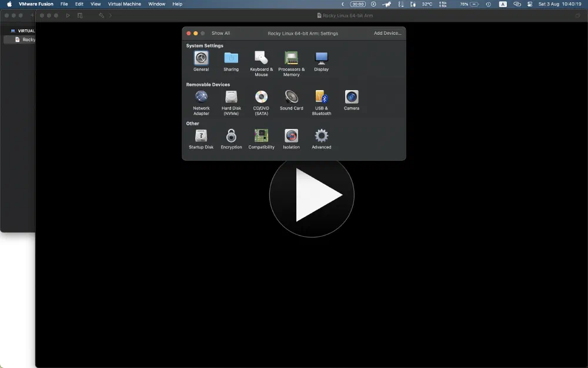Image resolution: width=588 pixels, height=368 pixels.
Task: Open Encryption settings
Action: 231,136
